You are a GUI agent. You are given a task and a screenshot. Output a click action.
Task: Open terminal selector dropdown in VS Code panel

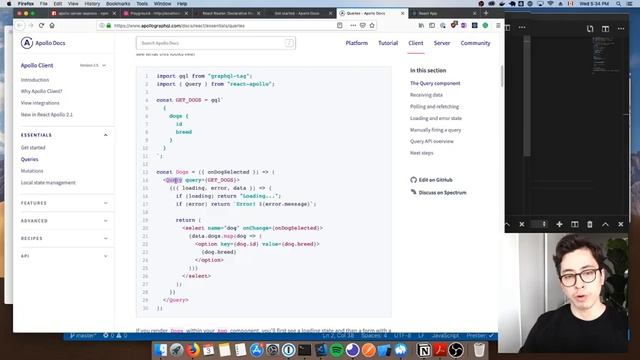click(538, 224)
